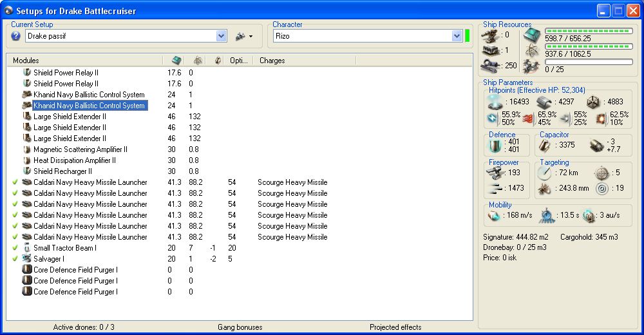Click the Firepower DPS icon showing 193
The height and width of the screenshot is (335, 644).
[495, 172]
